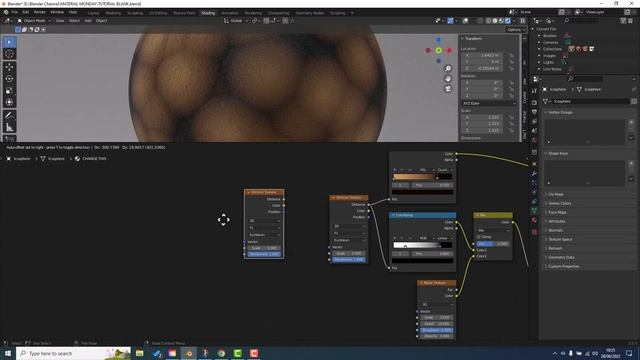Image resolution: width=640 pixels, height=360 pixels.
Task: Open the viewport Add menu
Action: click(88, 20)
